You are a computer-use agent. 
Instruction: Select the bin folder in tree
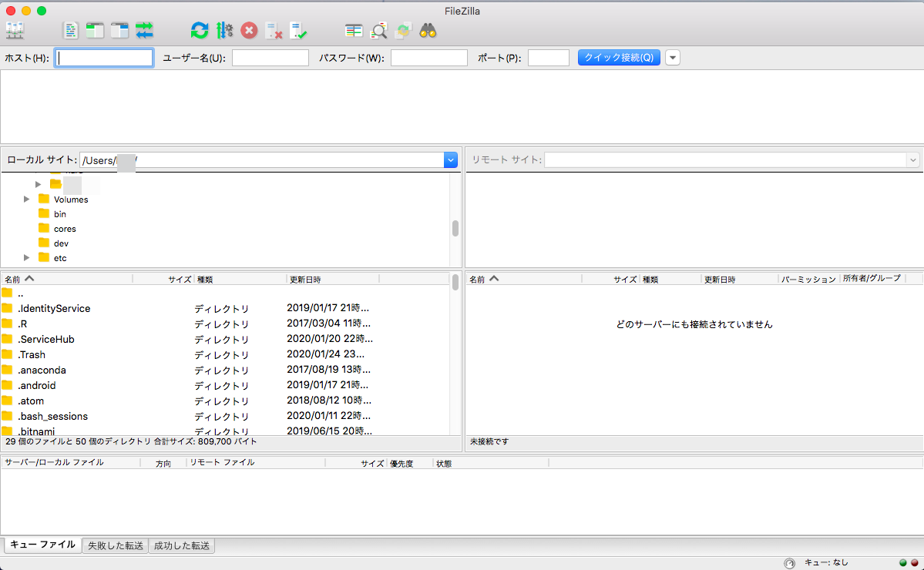tap(59, 214)
